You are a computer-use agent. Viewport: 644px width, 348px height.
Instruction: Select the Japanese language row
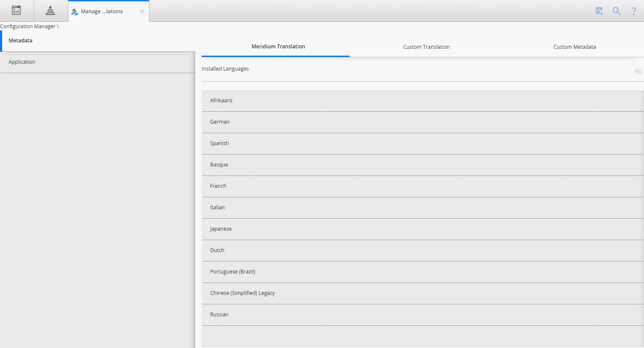coord(423,229)
